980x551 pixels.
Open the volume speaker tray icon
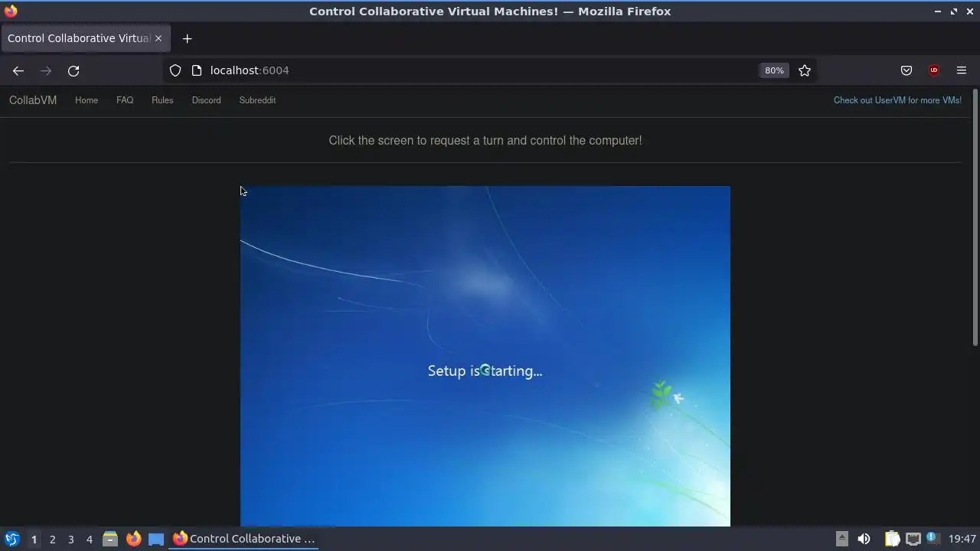tap(864, 539)
